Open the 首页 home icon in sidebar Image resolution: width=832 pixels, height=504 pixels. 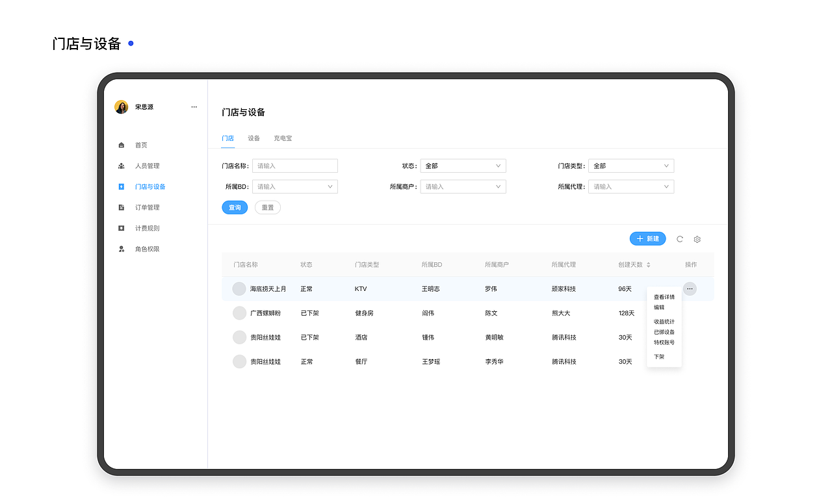point(121,145)
